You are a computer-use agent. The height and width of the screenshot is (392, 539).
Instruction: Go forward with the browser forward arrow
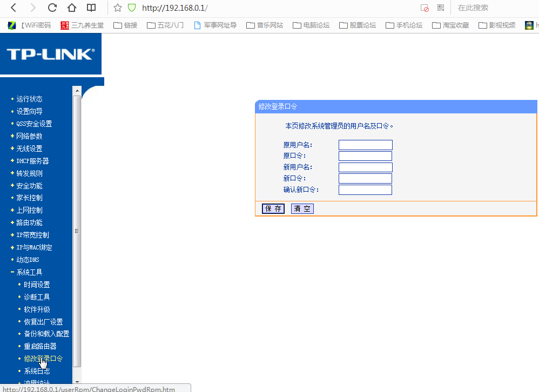32,8
